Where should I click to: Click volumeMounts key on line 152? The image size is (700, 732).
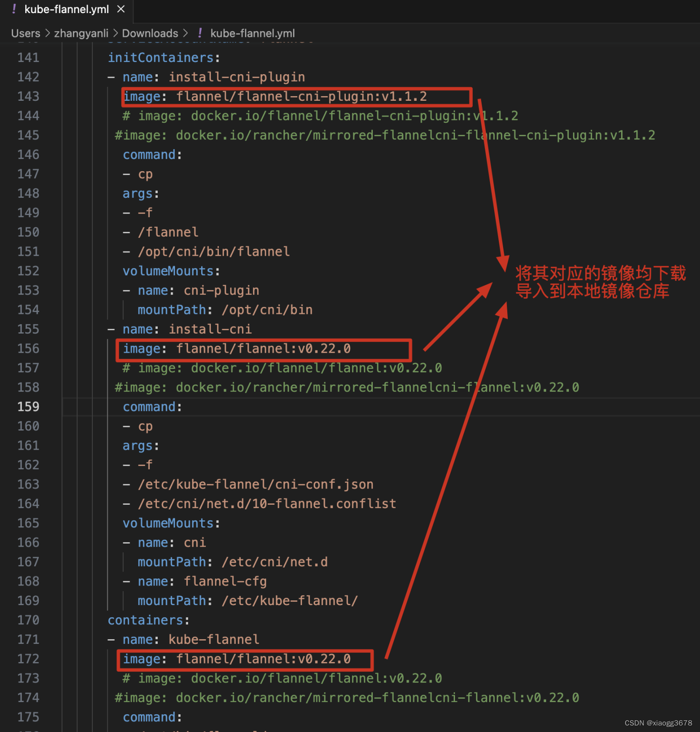pos(168,271)
